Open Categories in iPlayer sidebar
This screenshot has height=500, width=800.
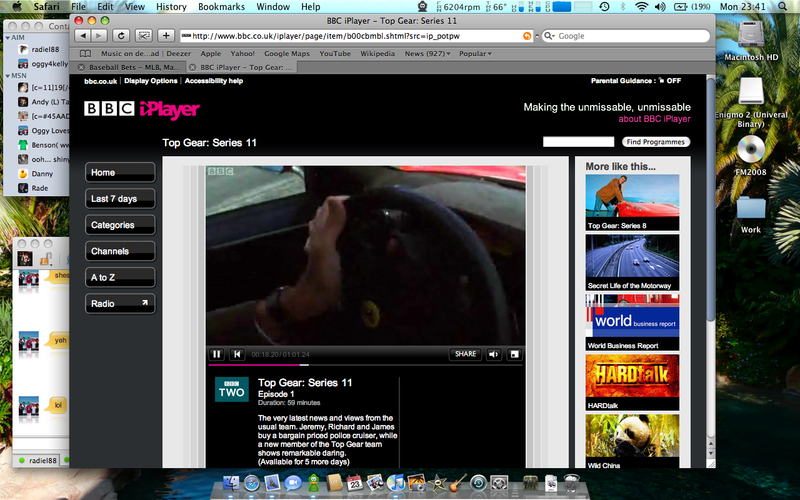pos(120,225)
